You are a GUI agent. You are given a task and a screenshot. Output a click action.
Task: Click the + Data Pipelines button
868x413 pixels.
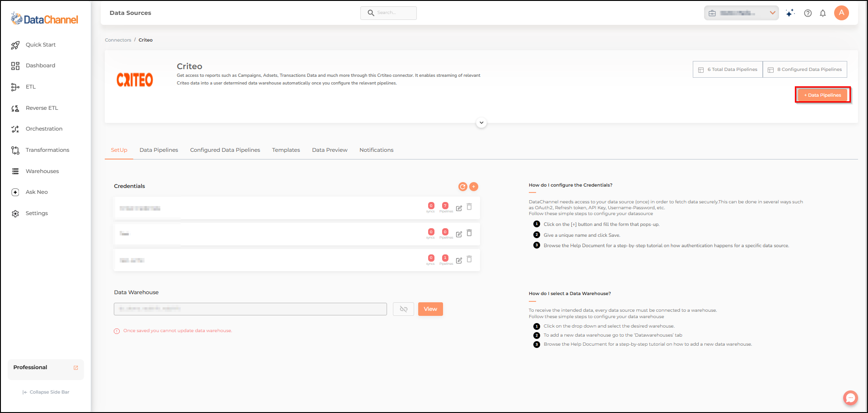(x=822, y=95)
